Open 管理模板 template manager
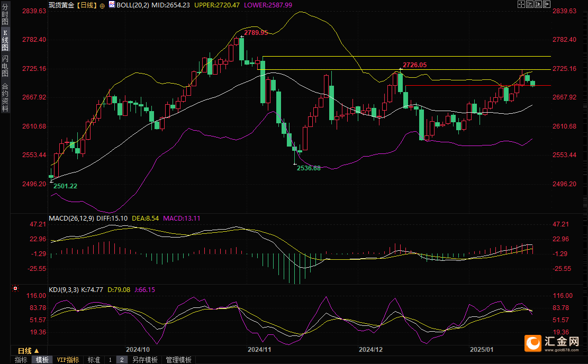Viewport: 588px width, 364px height. coord(178,360)
